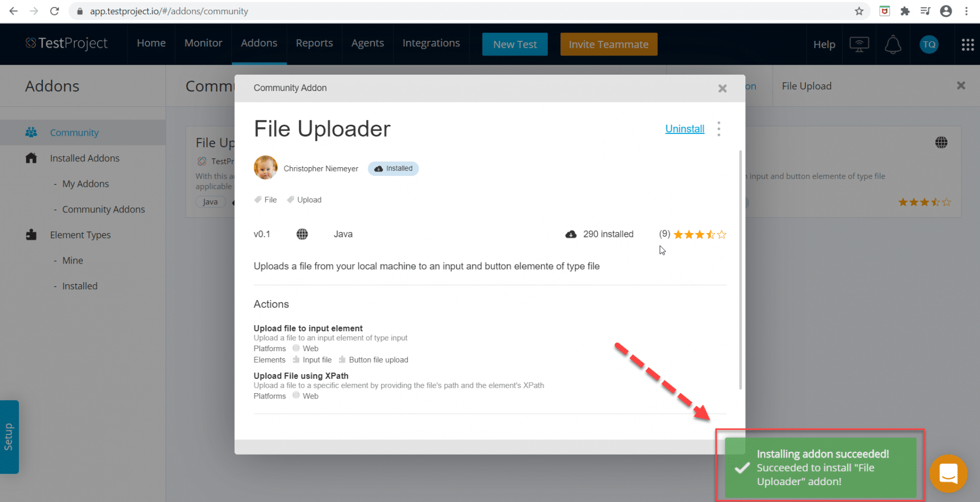The height and width of the screenshot is (502, 980).
Task: Clear the File Upload search with X
Action: [x=961, y=85]
